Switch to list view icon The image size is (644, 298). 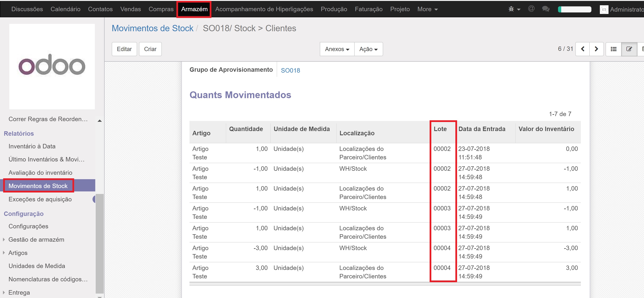[614, 49]
